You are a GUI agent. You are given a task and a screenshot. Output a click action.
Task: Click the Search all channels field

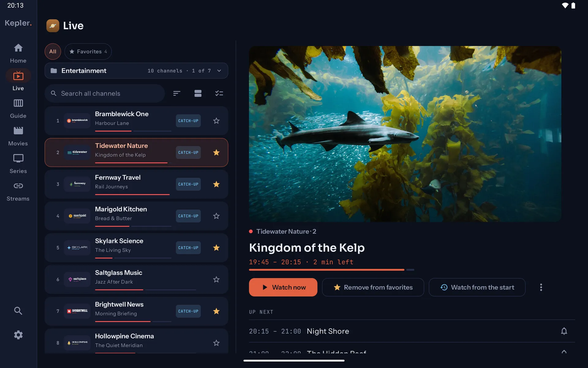click(x=105, y=93)
